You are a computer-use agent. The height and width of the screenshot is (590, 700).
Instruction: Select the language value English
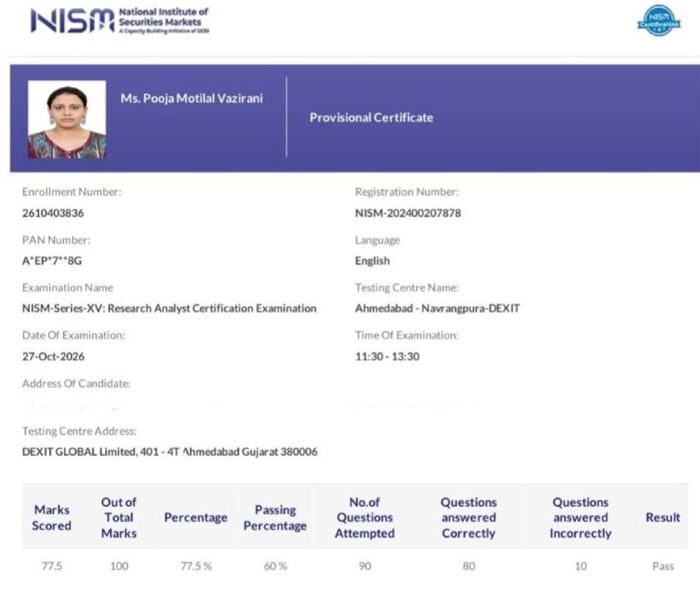point(372,261)
